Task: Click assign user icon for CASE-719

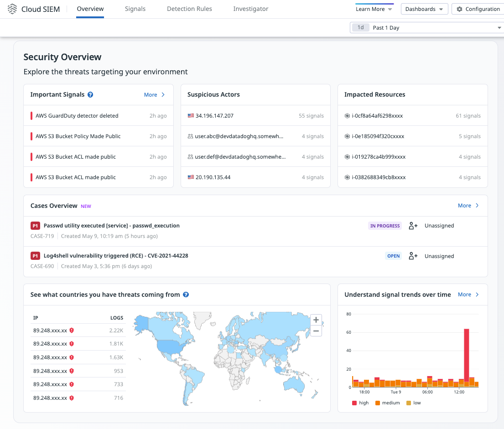Action: coord(413,226)
